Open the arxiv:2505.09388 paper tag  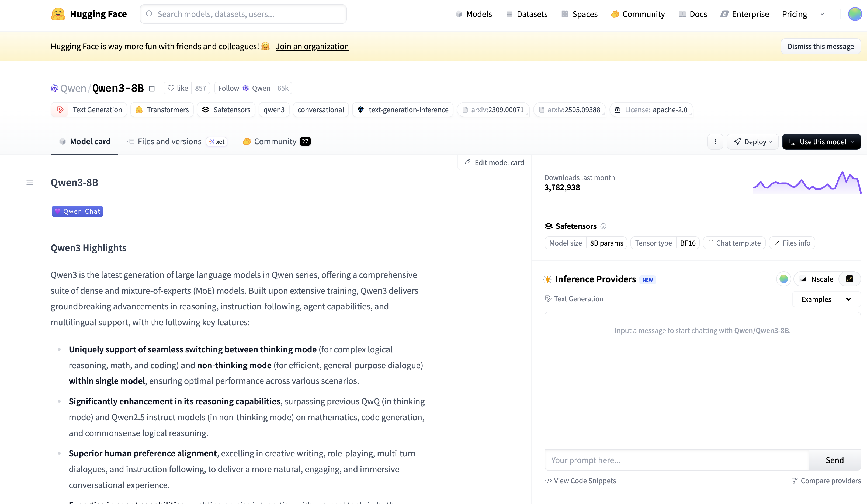coord(570,110)
